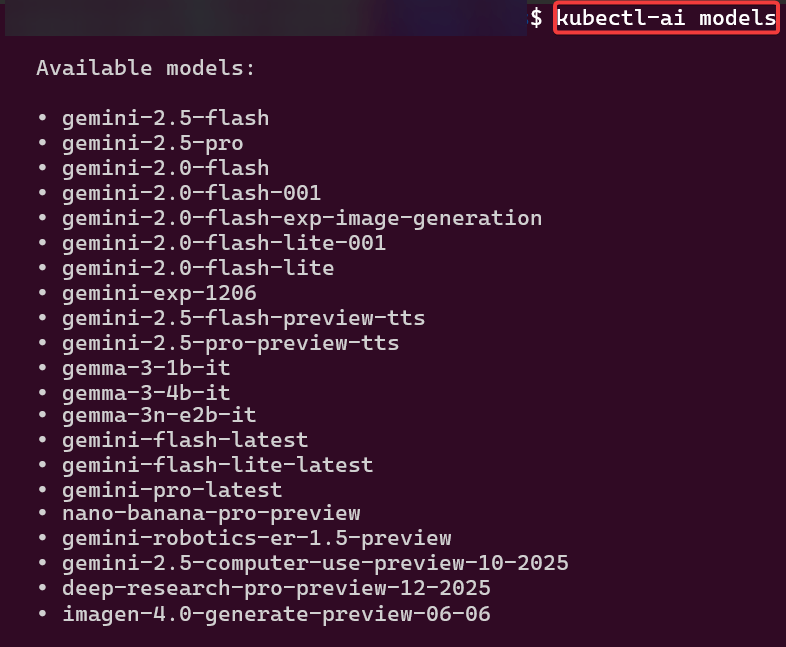Screen dimensions: 786x647
Task: Click the gemini-2.5-pro-preview-tts entry
Action: point(230,343)
